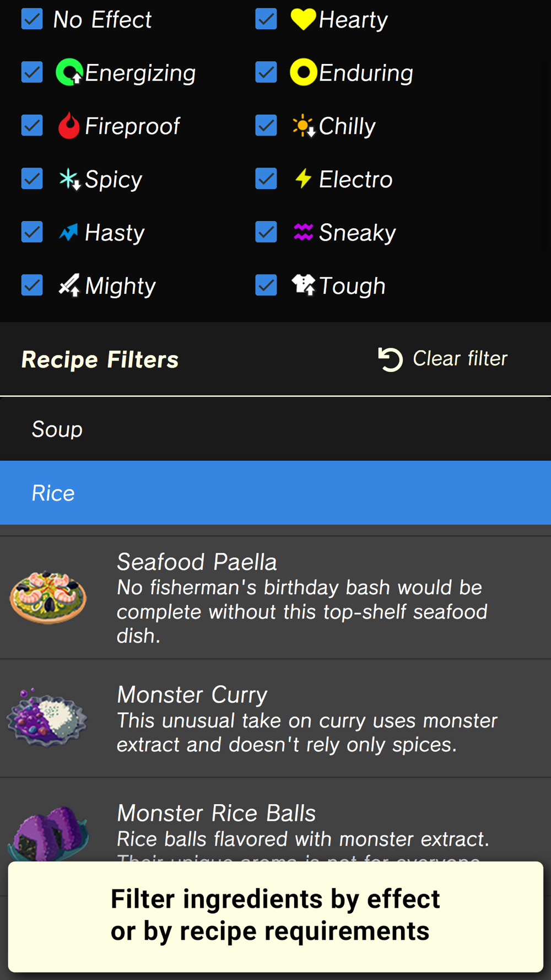Image resolution: width=551 pixels, height=980 pixels.
Task: Click the green Energizing stamina icon
Action: [69, 72]
